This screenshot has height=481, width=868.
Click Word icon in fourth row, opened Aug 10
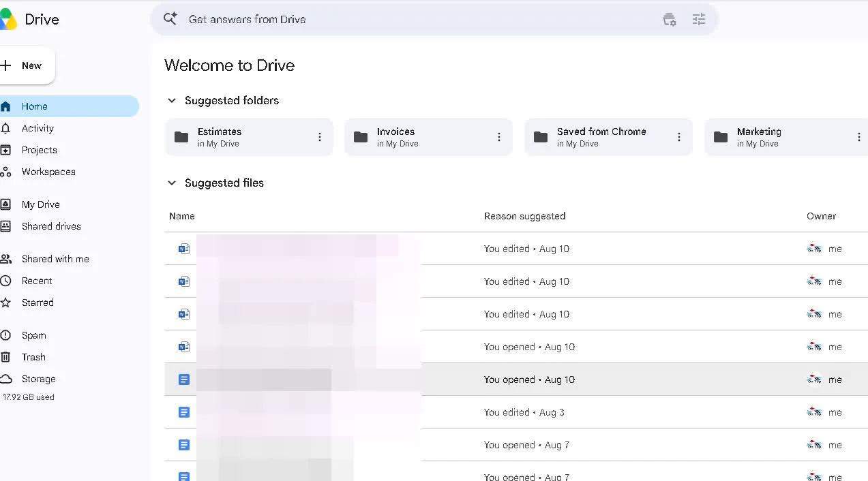tap(183, 347)
